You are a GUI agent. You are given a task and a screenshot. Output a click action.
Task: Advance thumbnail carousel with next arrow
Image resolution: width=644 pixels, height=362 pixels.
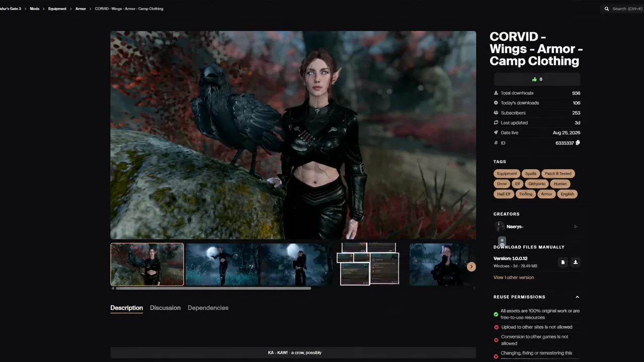471,267
